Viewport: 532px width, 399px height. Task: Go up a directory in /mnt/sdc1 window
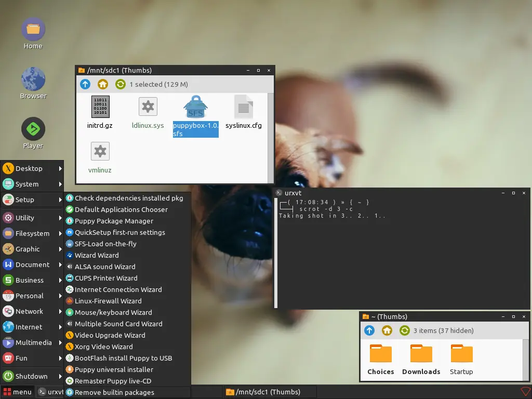point(85,84)
